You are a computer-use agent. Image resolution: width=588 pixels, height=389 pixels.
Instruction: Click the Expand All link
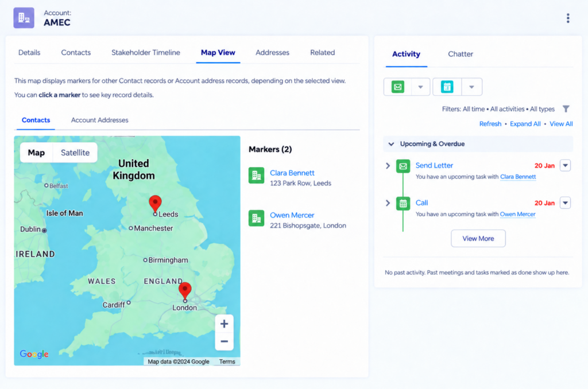tap(525, 124)
